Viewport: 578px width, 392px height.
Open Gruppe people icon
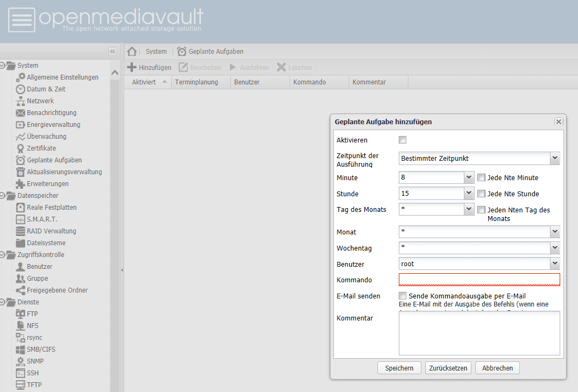(20, 278)
